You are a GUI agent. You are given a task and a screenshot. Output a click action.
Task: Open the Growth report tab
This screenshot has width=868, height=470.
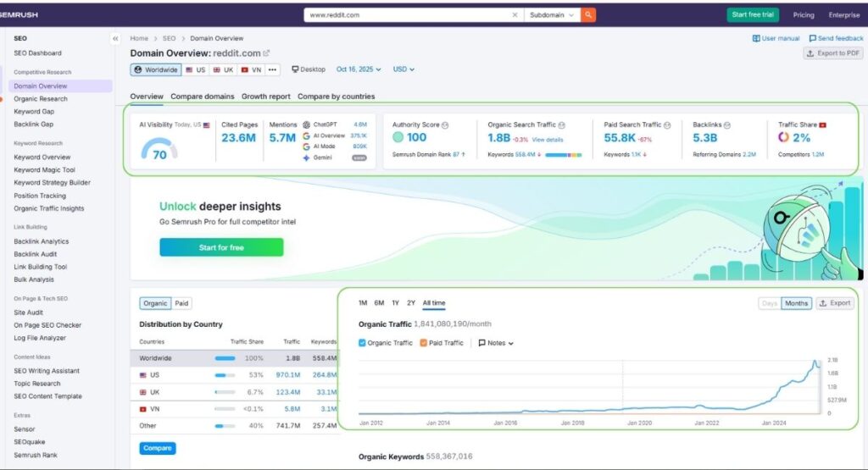pyautogui.click(x=265, y=97)
